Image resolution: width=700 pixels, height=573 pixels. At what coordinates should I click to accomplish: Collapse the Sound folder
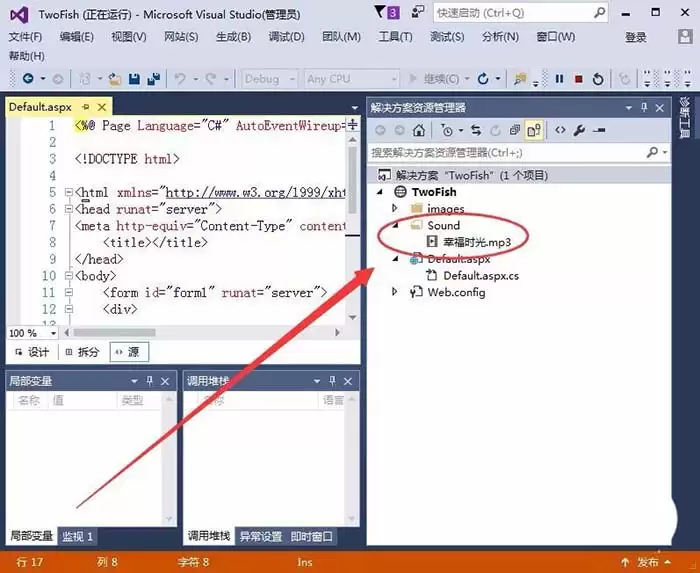pos(395,225)
